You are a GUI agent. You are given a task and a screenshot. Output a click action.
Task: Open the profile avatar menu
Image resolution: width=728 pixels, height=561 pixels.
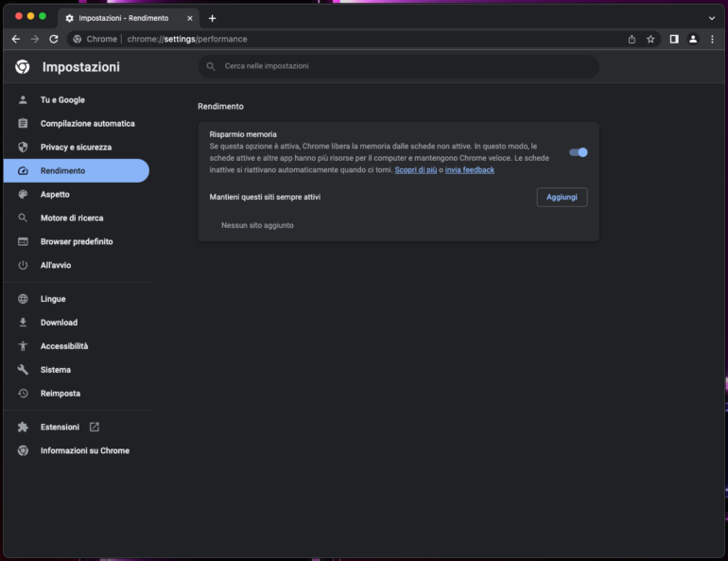pos(693,40)
